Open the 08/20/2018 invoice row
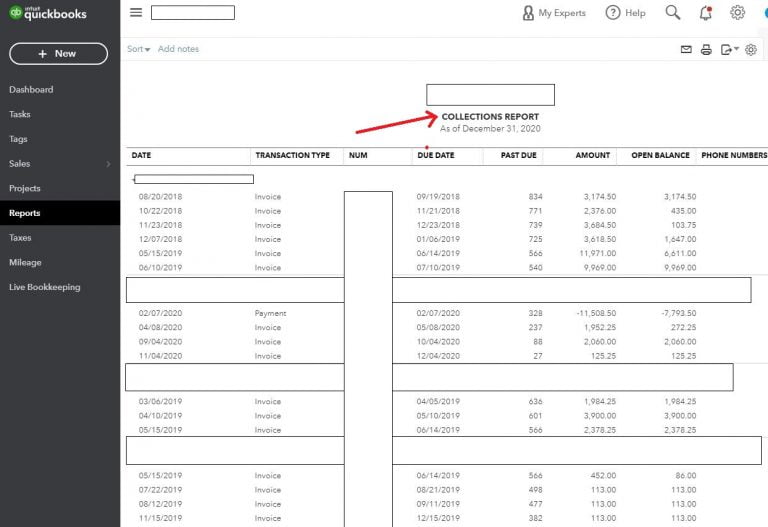The image size is (768, 527). pyautogui.click(x=417, y=197)
